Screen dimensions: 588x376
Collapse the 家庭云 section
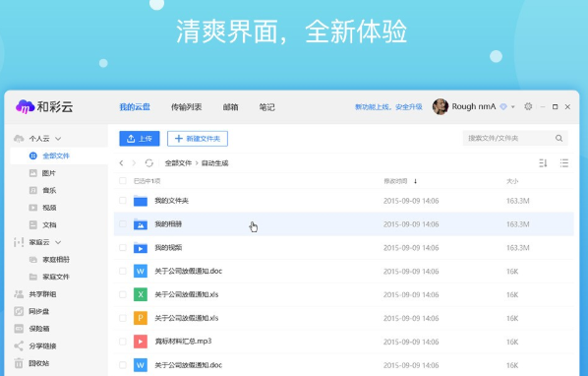pyautogui.click(x=58, y=242)
